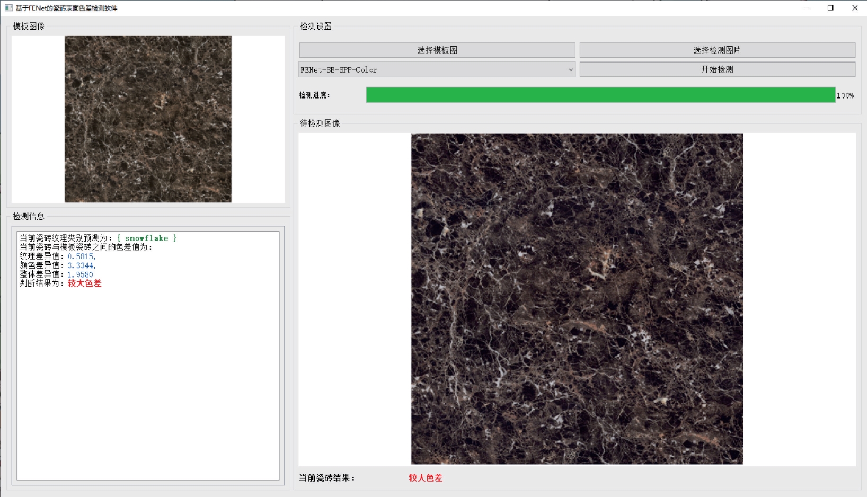
Task: Click the app icon in title bar
Action: 8,8
